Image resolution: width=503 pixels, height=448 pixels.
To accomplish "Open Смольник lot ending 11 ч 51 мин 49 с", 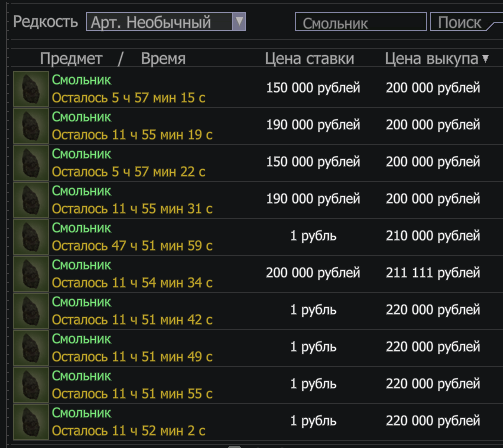I will point(258,348).
